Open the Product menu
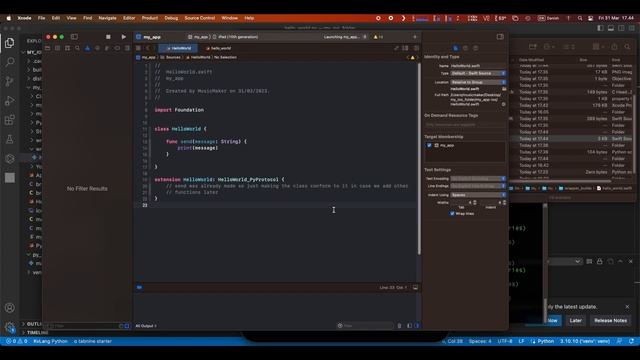Image resolution: width=640 pixels, height=360 pixels. [x=150, y=18]
